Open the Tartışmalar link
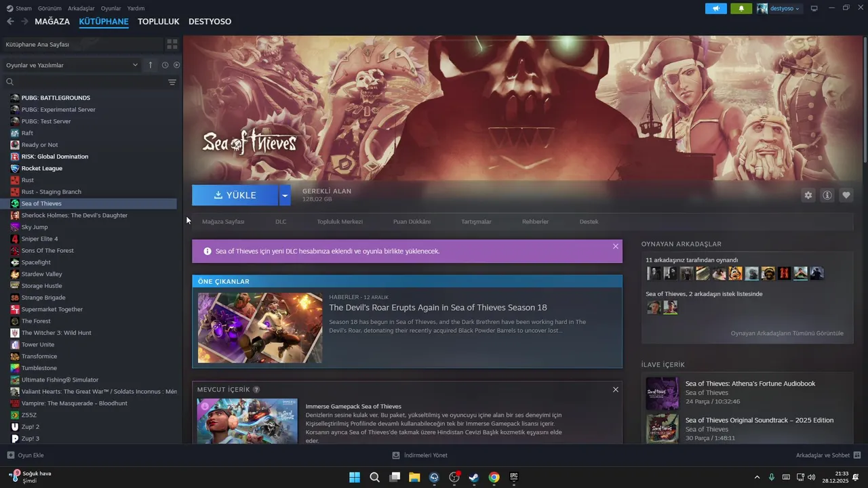This screenshot has width=868, height=488. click(476, 222)
